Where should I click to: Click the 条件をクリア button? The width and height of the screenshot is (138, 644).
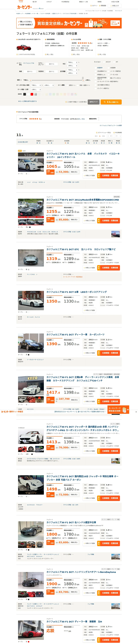(93, 102)
